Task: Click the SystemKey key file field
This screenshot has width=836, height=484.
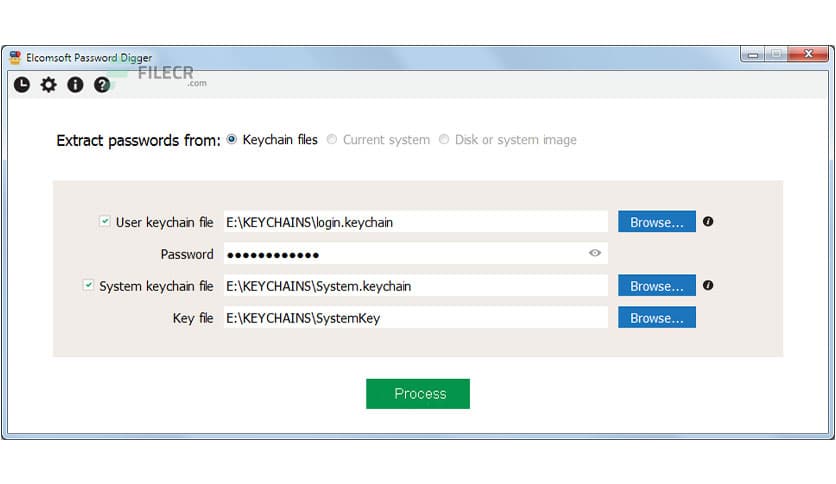Action: pos(416,317)
